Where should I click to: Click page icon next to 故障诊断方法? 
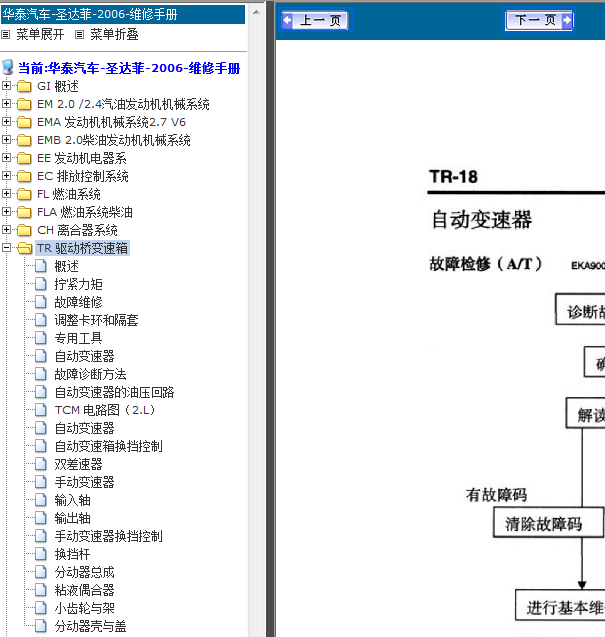[x=41, y=374]
